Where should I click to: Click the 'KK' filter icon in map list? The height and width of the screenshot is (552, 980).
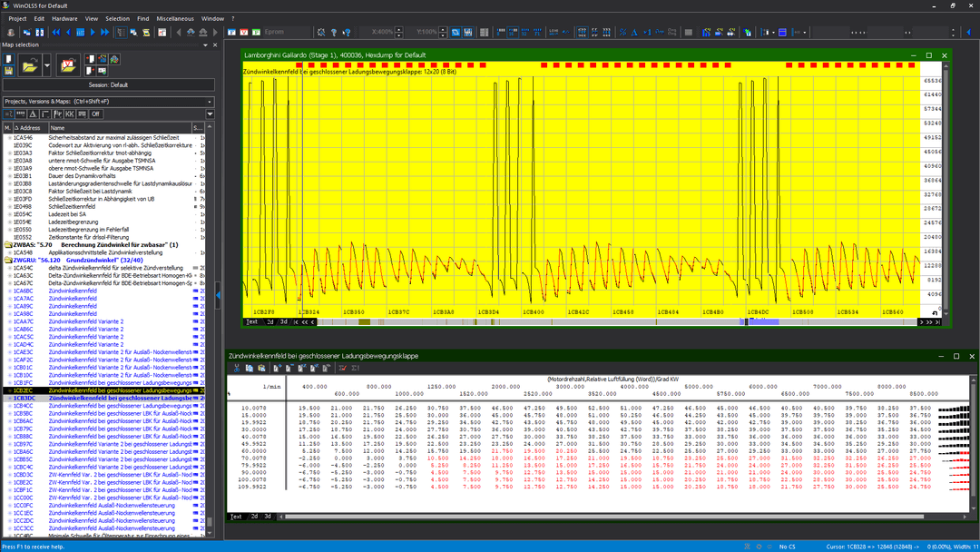(x=70, y=114)
